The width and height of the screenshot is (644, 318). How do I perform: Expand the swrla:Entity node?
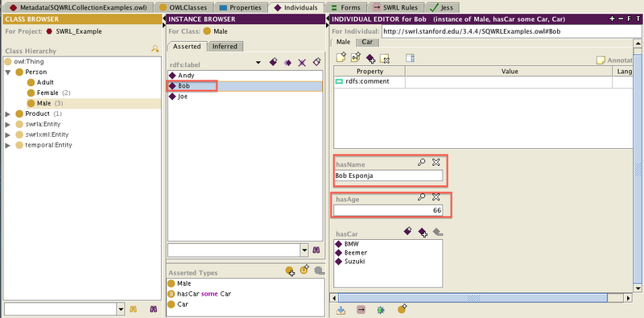[x=8, y=124]
